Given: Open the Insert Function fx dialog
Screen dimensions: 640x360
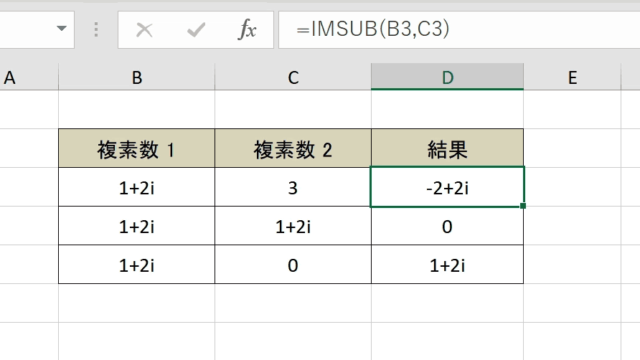Looking at the screenshot, I should (247, 30).
